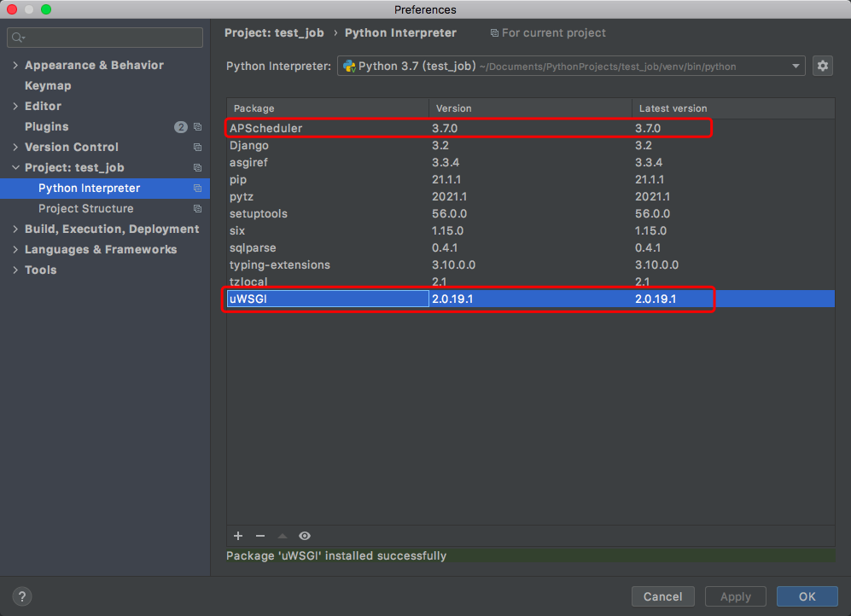Click the search field in the sidebar
Image resolution: width=851 pixels, height=616 pixels.
[104, 38]
